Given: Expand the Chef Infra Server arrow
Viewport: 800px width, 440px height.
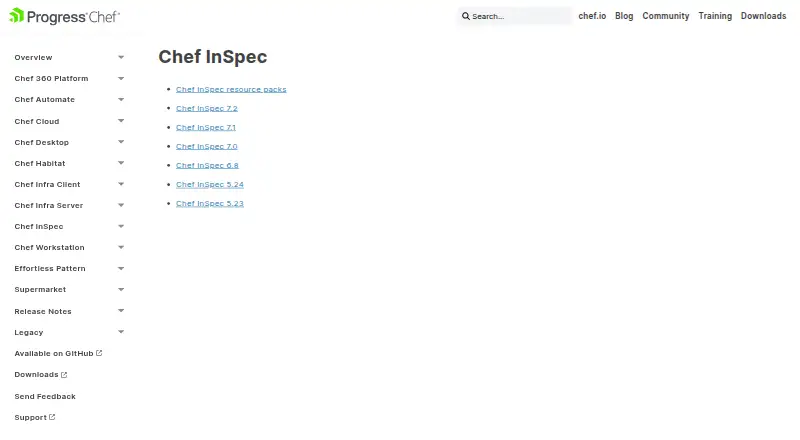Looking at the screenshot, I should tap(121, 205).
